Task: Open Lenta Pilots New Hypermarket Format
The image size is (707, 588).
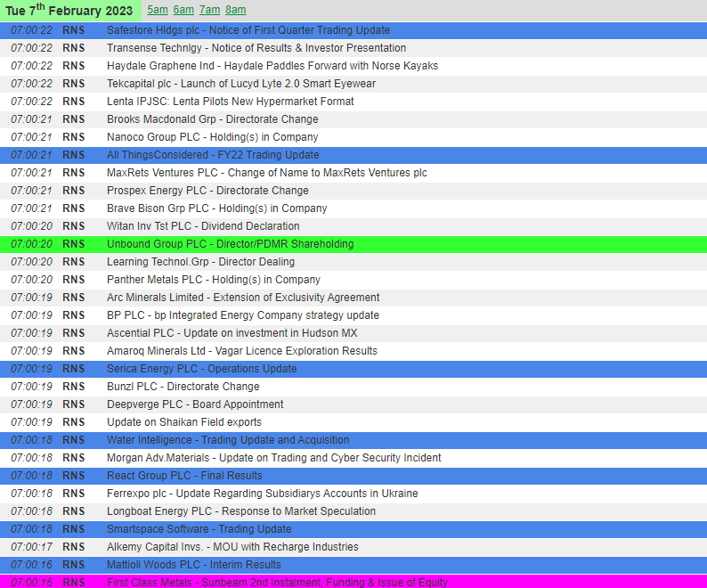Action: tap(230, 102)
